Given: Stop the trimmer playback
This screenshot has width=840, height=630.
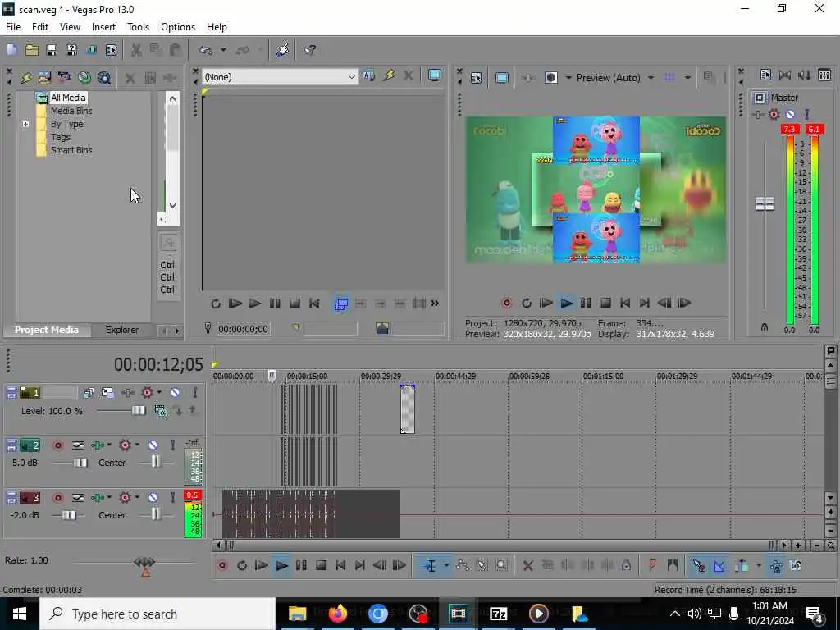Looking at the screenshot, I should pos(294,304).
